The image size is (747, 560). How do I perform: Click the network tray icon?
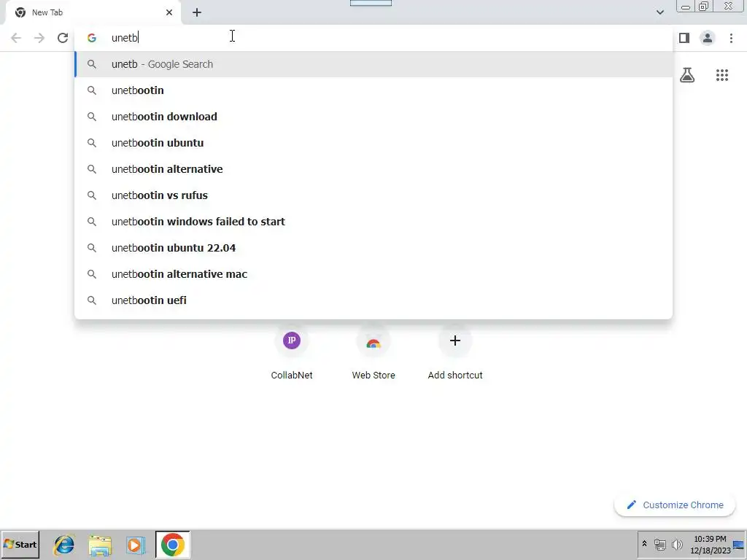(x=659, y=544)
